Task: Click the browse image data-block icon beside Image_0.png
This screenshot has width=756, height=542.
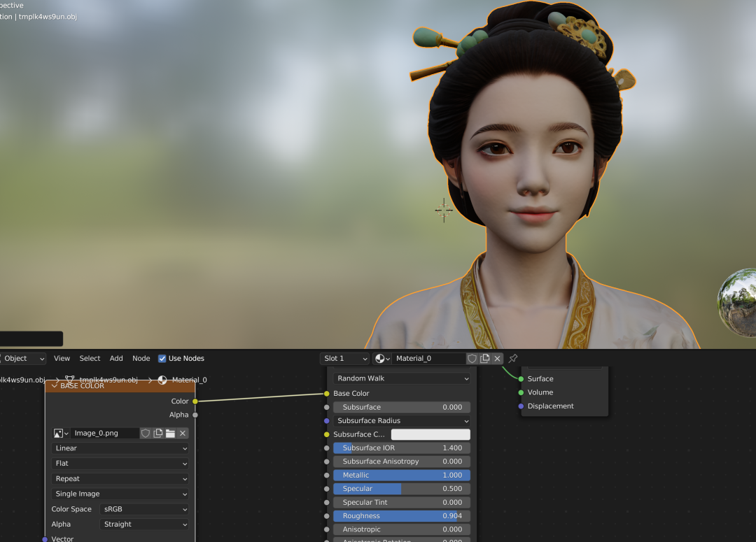Action: pyautogui.click(x=59, y=433)
